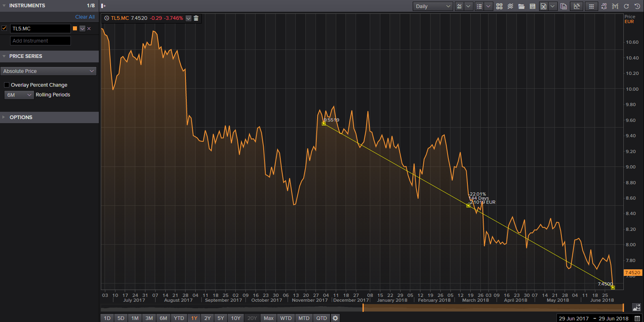
Task: Click the Y-axis scale icon in toolbar
Action: [615, 6]
